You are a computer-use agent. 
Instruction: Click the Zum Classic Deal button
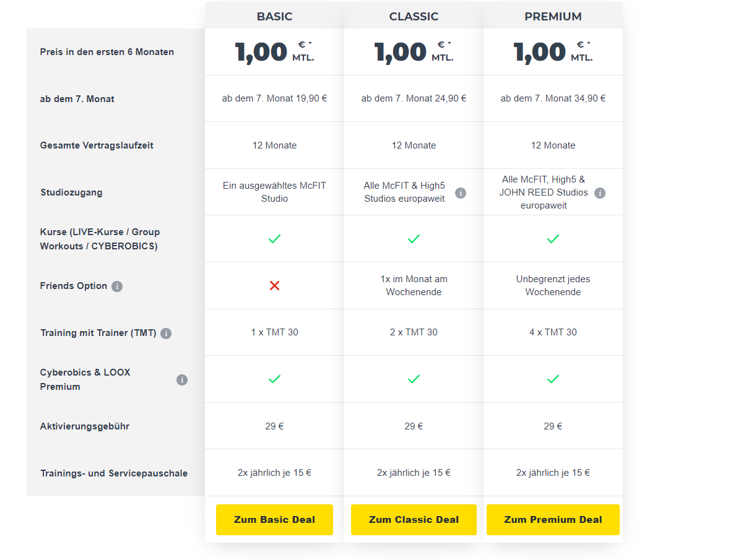click(x=414, y=520)
